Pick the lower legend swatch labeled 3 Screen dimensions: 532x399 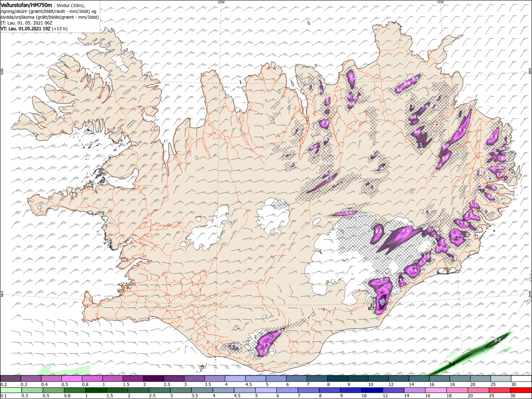click(x=181, y=390)
